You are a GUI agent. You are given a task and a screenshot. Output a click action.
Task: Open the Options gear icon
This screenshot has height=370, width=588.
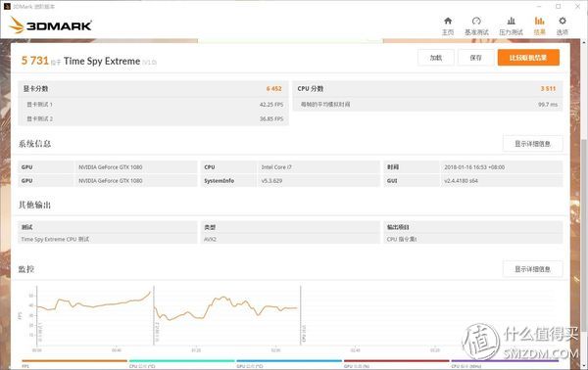pyautogui.click(x=563, y=25)
